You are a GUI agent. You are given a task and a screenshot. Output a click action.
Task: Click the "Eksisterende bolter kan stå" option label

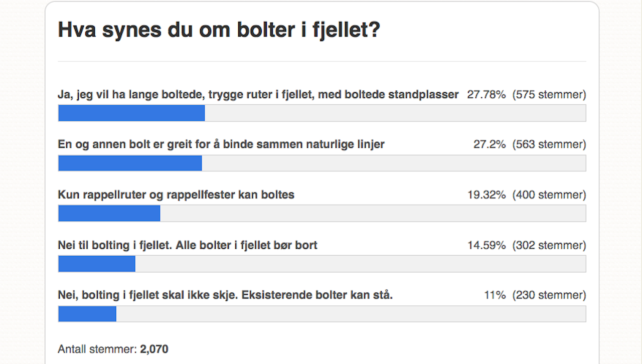[x=225, y=295]
